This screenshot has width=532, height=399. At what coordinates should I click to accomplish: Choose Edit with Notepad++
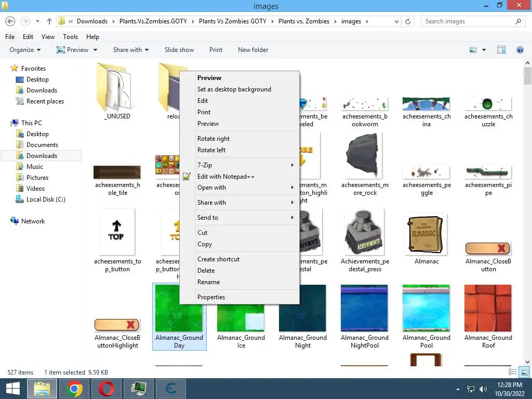(225, 177)
